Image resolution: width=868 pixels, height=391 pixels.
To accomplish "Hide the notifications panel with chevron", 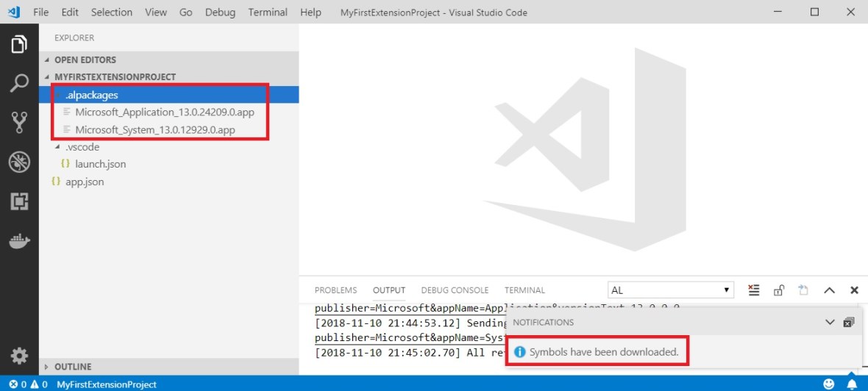I will pyautogui.click(x=830, y=323).
